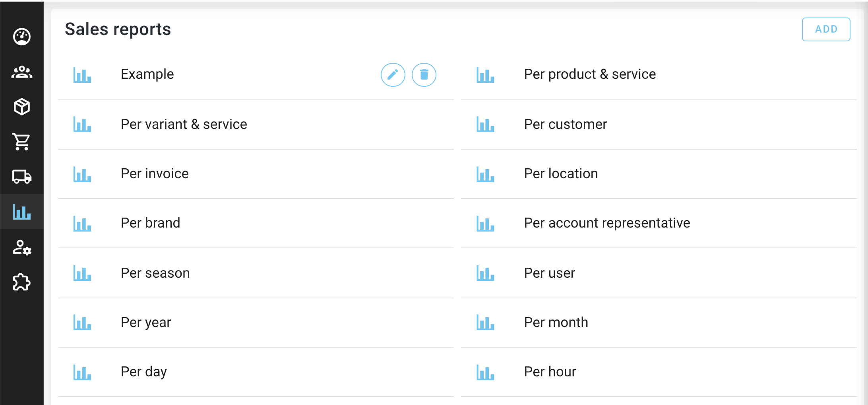Edit the Example report with pencil icon
The height and width of the screenshot is (405, 868).
pos(393,75)
